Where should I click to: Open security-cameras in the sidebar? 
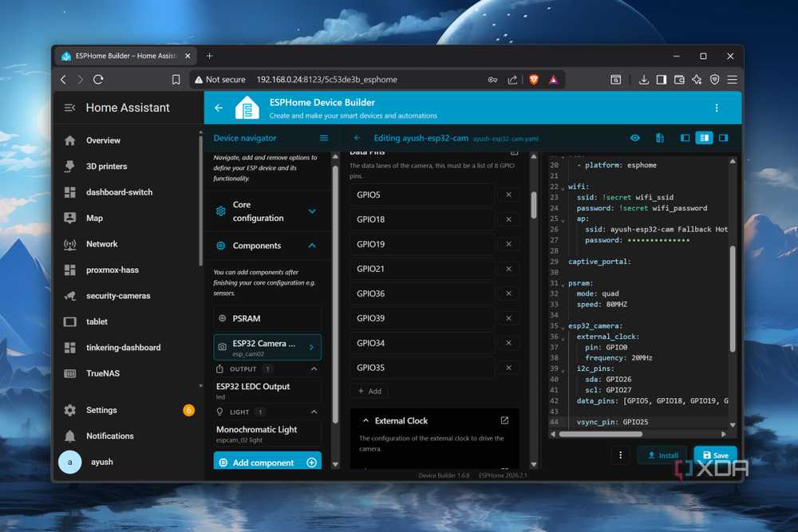pos(117,295)
